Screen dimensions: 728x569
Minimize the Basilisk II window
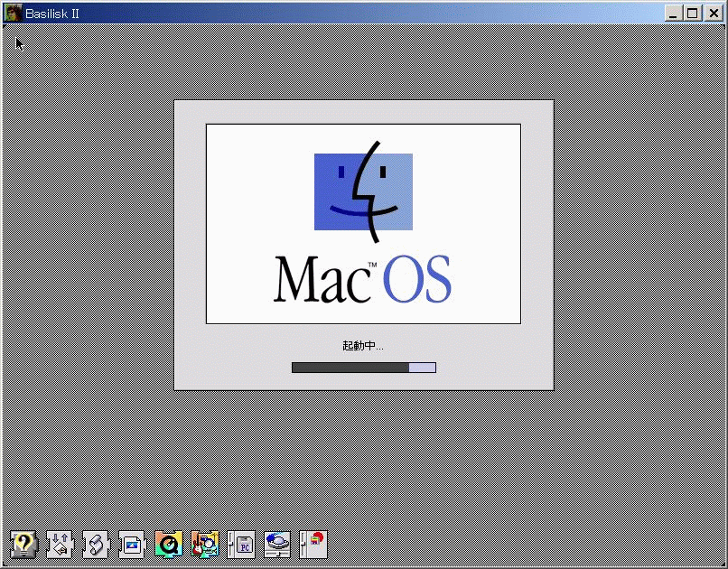673,13
